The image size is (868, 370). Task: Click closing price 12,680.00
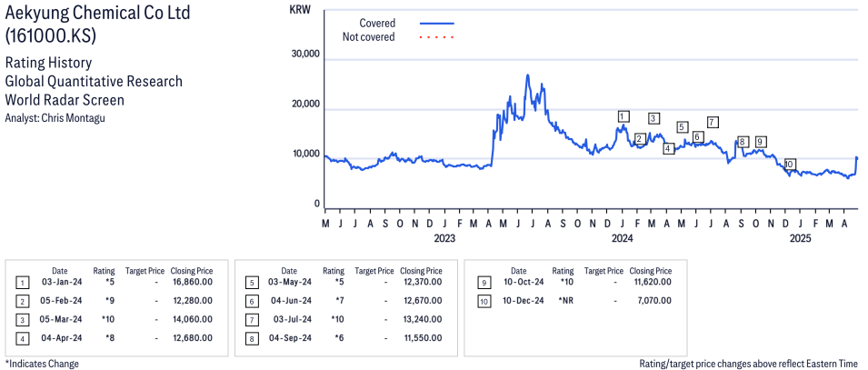click(x=194, y=338)
